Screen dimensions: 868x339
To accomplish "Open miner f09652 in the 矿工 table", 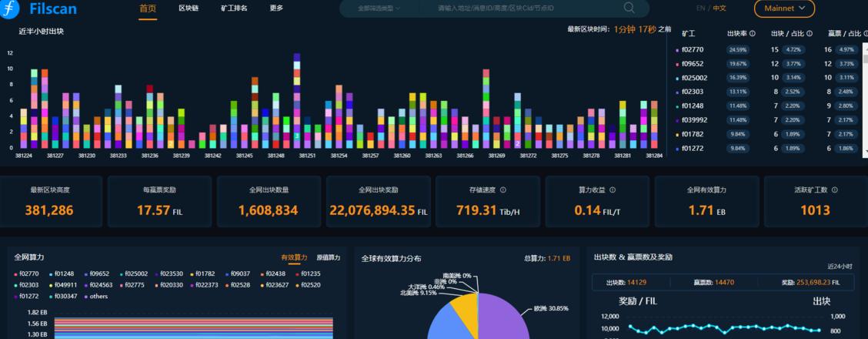I will [693, 64].
